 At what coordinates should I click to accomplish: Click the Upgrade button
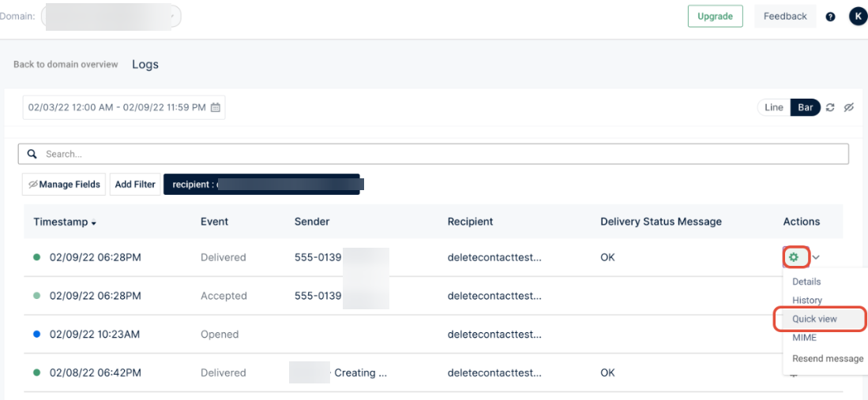(x=715, y=17)
